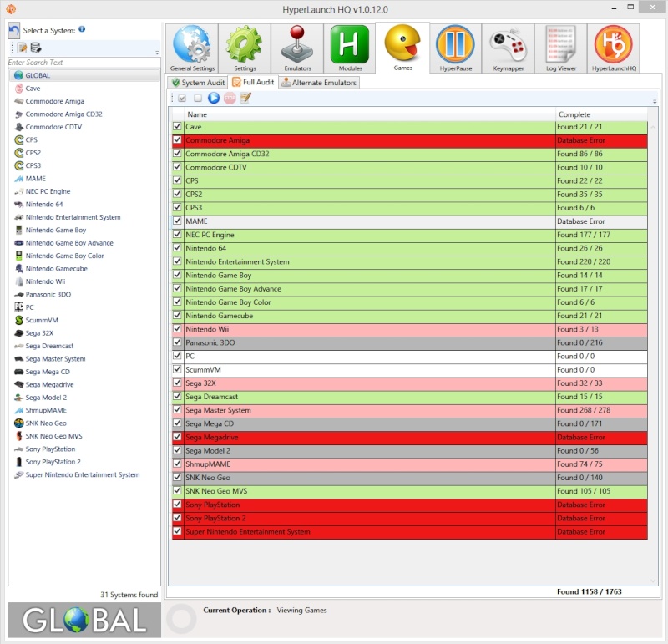Screen dimensions: 668x644
Task: Open General Settings via the globe-gear icon
Action: pyautogui.click(x=192, y=44)
